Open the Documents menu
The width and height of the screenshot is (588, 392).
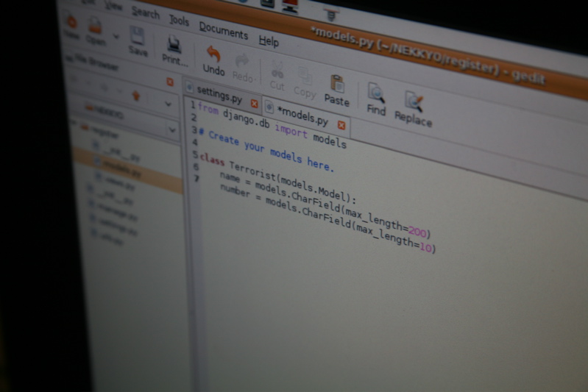coord(223,31)
